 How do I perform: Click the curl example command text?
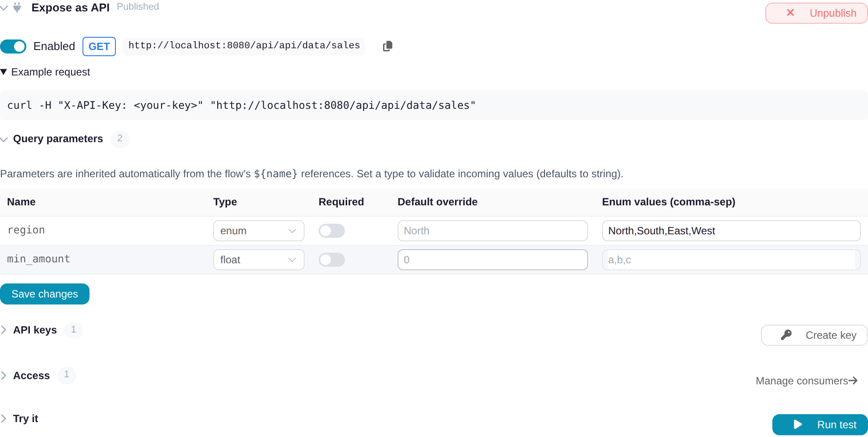[x=241, y=105]
